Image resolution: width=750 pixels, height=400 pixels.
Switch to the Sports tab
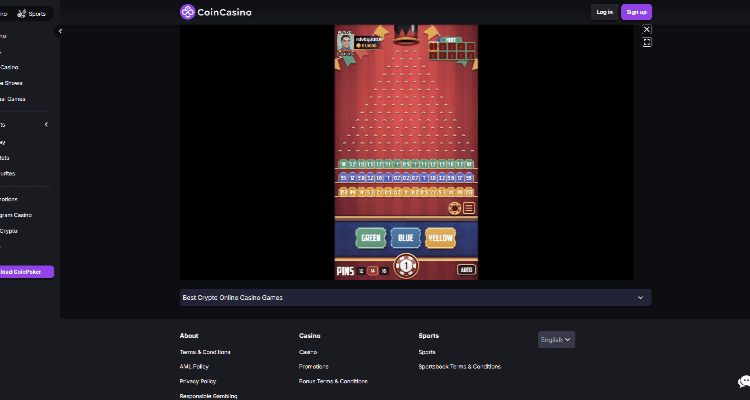click(x=32, y=14)
